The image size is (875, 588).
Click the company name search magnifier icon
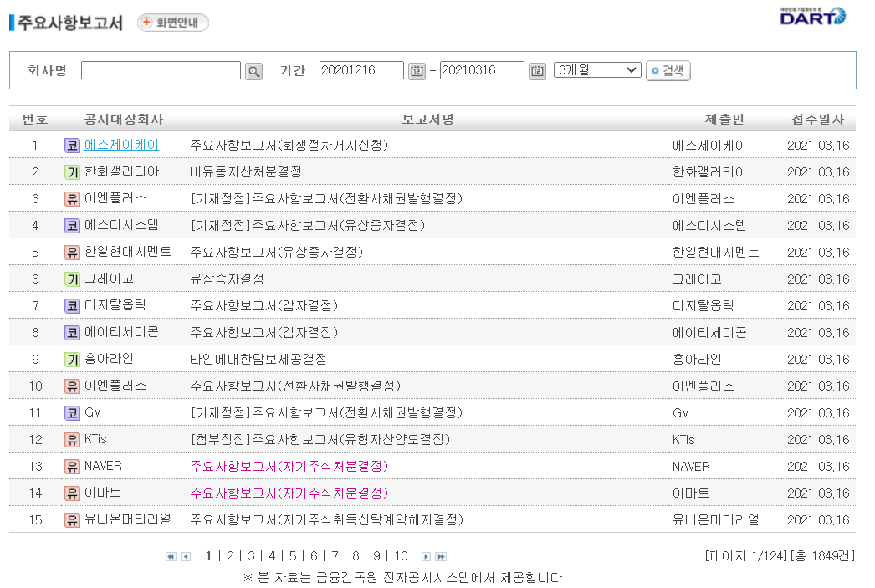pos(254,71)
